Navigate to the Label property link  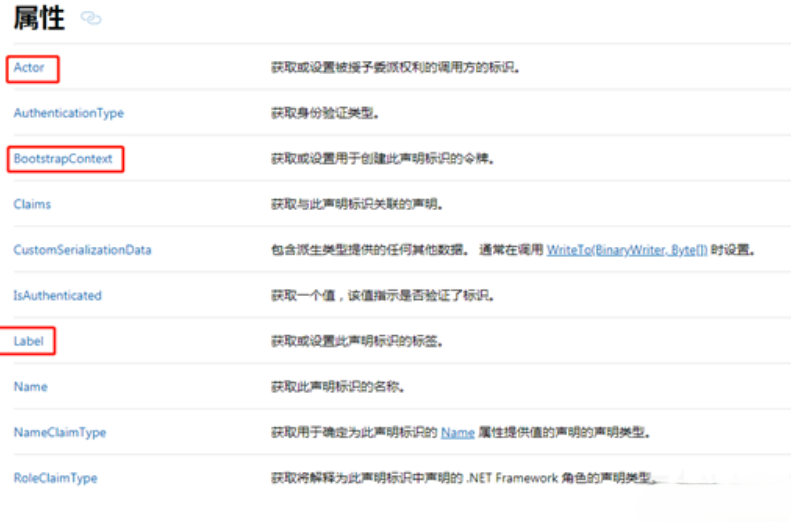pyautogui.click(x=29, y=341)
